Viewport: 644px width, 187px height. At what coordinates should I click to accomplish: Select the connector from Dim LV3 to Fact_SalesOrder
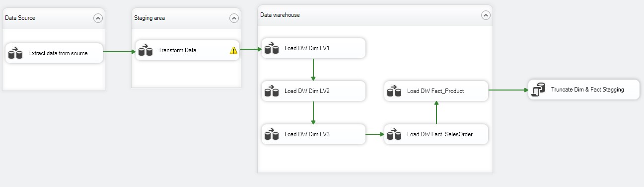pos(375,134)
